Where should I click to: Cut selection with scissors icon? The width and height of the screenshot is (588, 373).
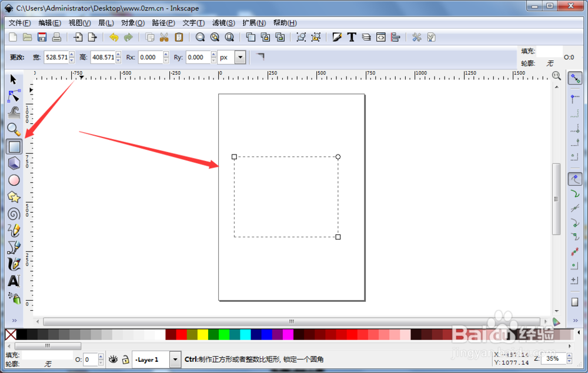point(164,37)
